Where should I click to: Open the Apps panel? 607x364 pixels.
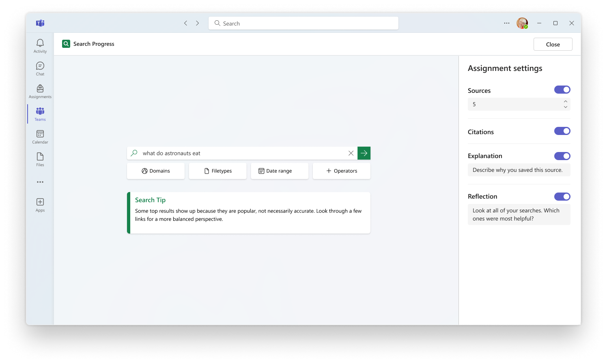tap(40, 204)
